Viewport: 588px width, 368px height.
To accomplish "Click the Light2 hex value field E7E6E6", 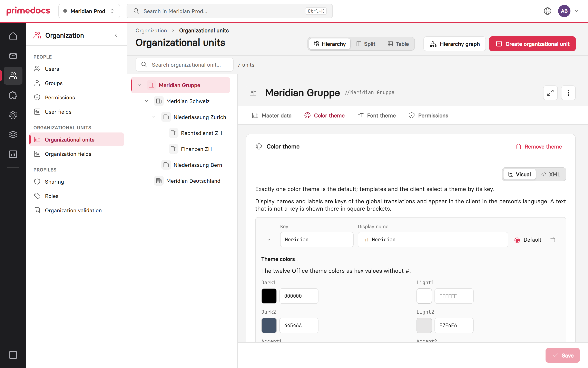I will point(454,325).
